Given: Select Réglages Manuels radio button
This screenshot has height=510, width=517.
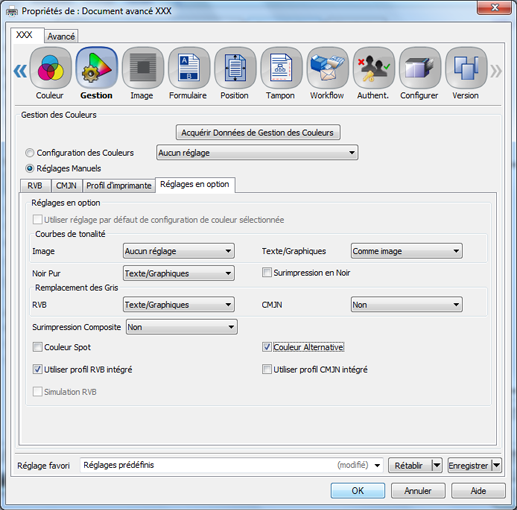Looking at the screenshot, I should coord(30,168).
